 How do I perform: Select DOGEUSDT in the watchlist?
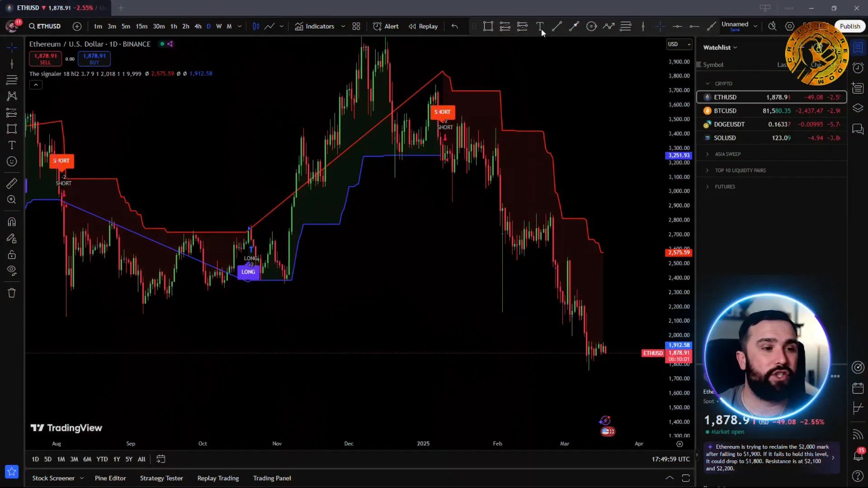click(772, 124)
